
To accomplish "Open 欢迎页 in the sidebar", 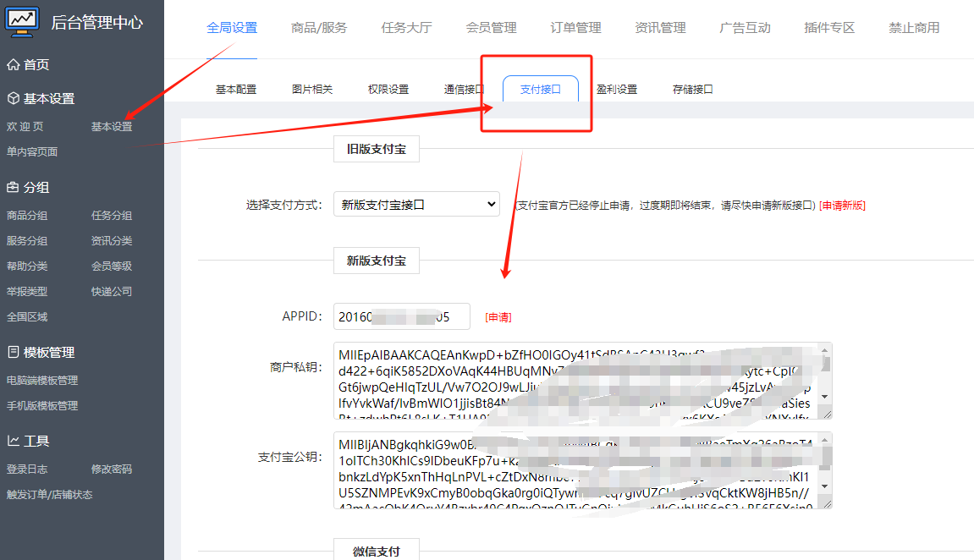I will (x=25, y=127).
